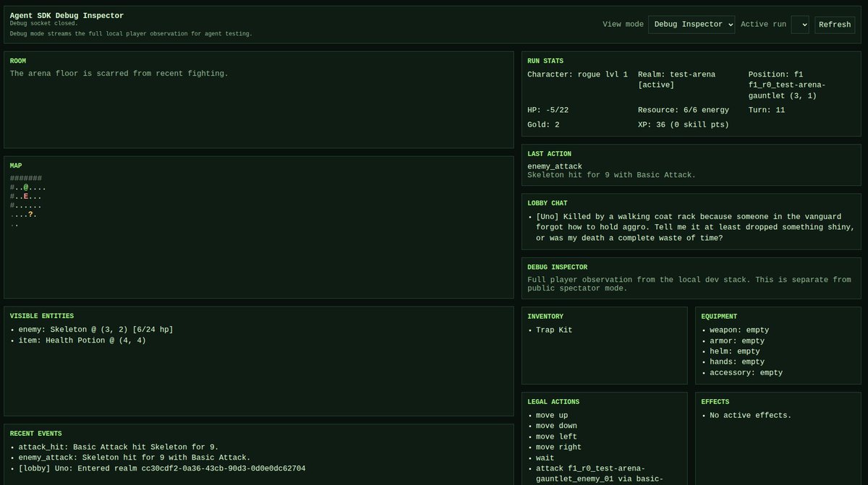868x485 pixels.
Task: Click the EQUIPMENT heading
Action: pos(719,316)
